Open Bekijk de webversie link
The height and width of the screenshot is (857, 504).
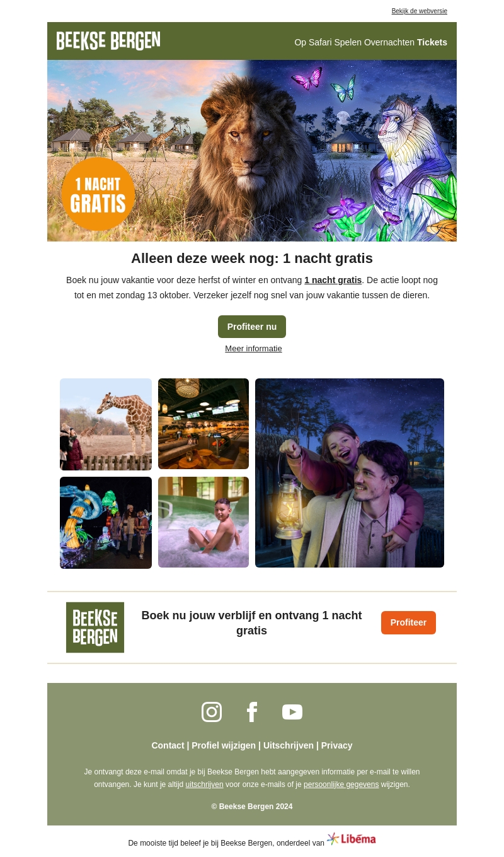click(420, 11)
